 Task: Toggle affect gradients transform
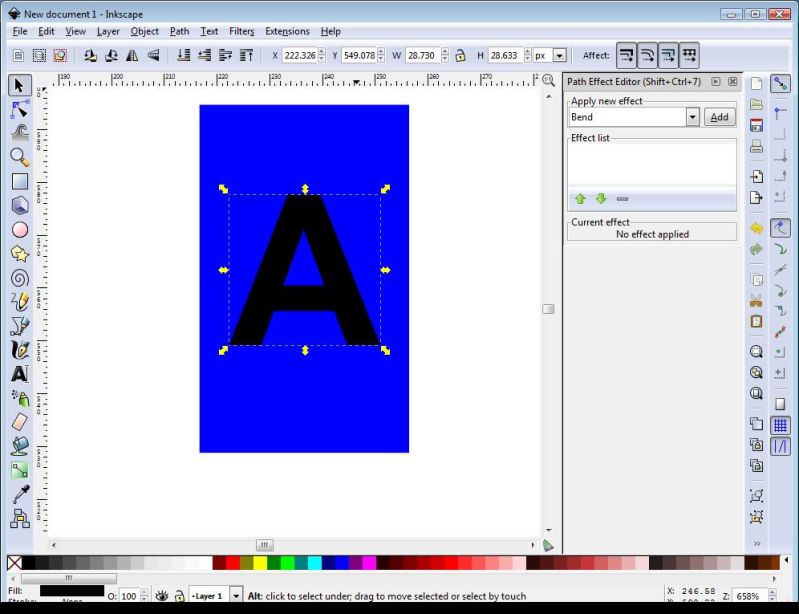click(668, 55)
